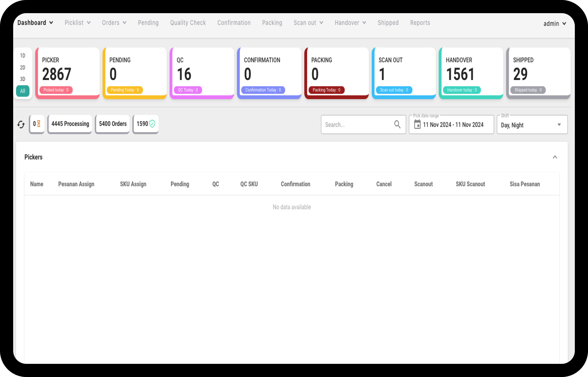588x377 pixels.
Task: Open the Reports page
Action: 420,23
